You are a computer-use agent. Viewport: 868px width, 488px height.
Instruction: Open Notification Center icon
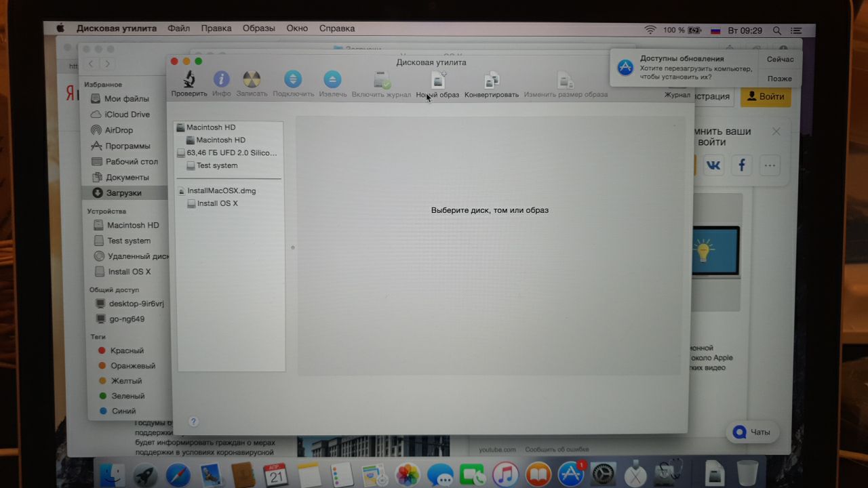tap(797, 31)
